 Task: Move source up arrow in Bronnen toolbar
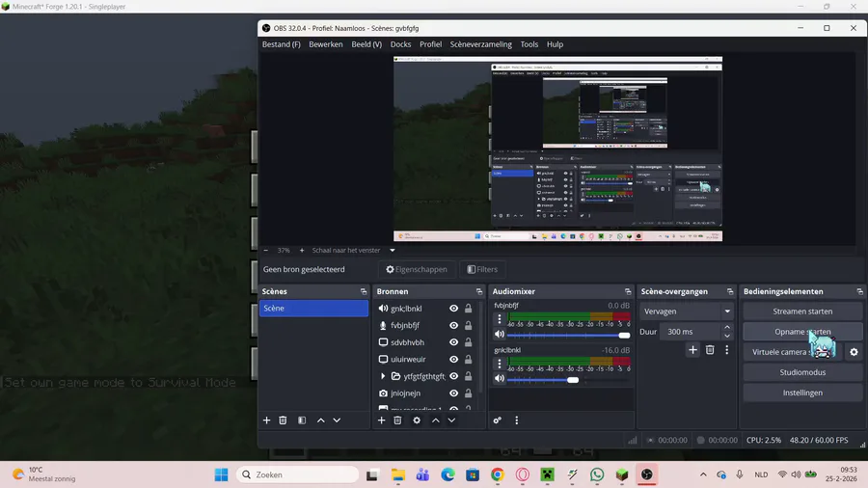[436, 420]
